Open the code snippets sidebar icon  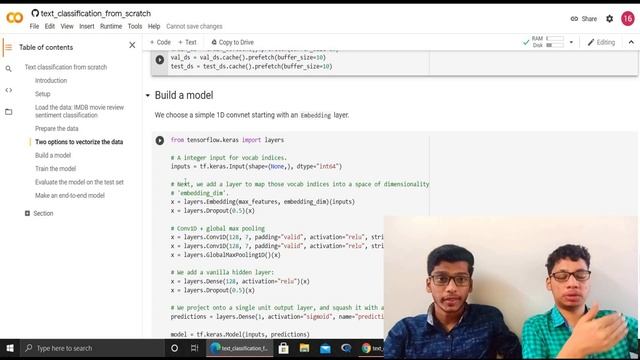[x=9, y=90]
